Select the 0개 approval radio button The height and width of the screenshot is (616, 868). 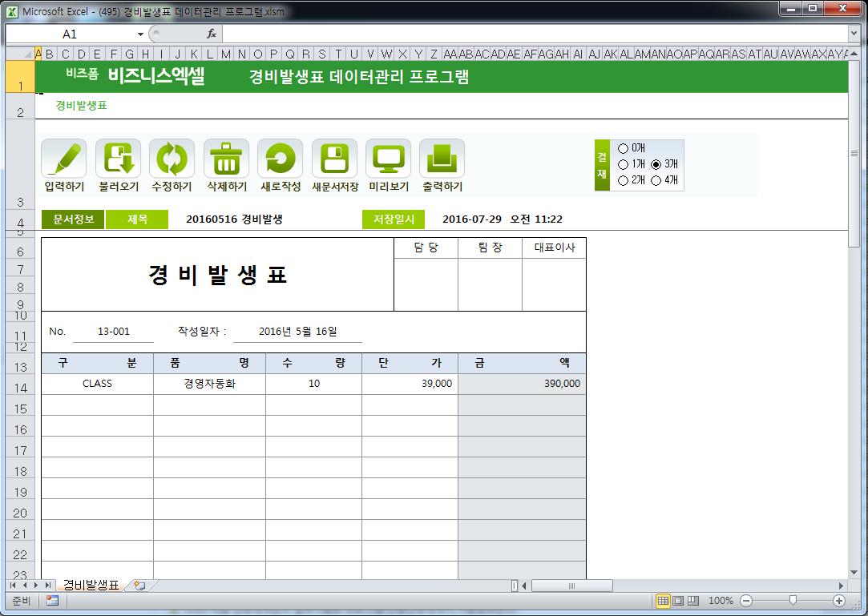pyautogui.click(x=624, y=148)
